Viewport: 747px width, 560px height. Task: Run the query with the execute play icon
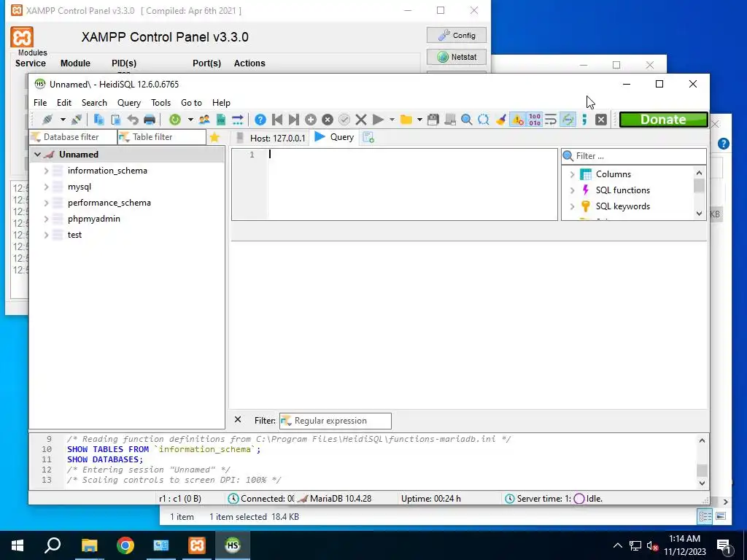pyautogui.click(x=379, y=120)
